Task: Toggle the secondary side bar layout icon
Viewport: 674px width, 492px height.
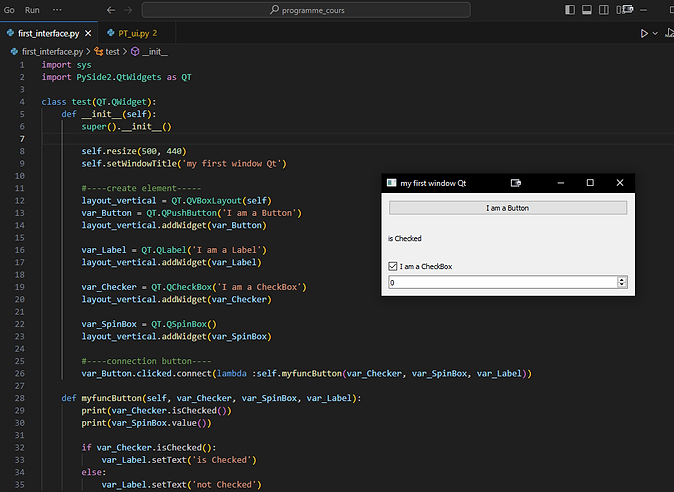Action: (604, 10)
